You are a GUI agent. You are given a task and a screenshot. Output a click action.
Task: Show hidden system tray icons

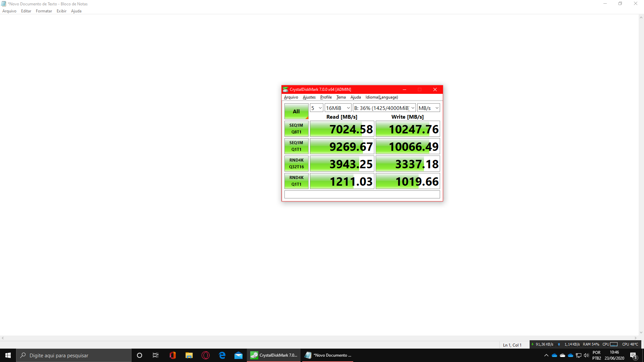click(546, 355)
